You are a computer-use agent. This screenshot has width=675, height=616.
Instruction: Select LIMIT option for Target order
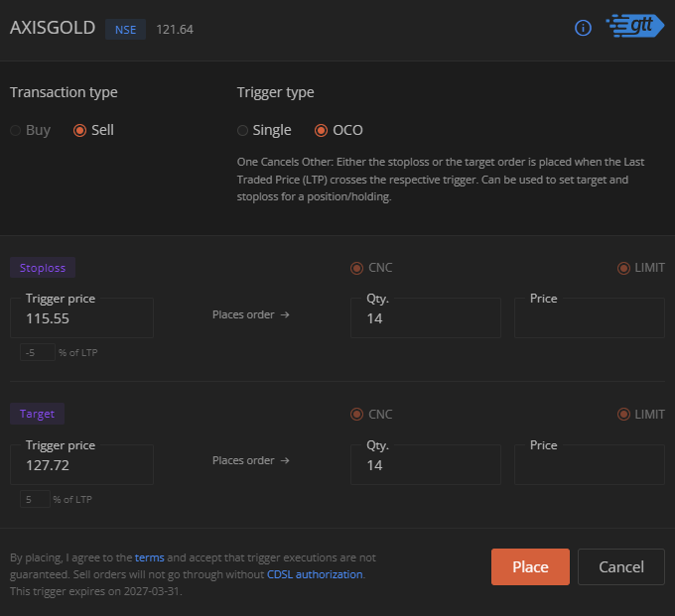point(623,415)
